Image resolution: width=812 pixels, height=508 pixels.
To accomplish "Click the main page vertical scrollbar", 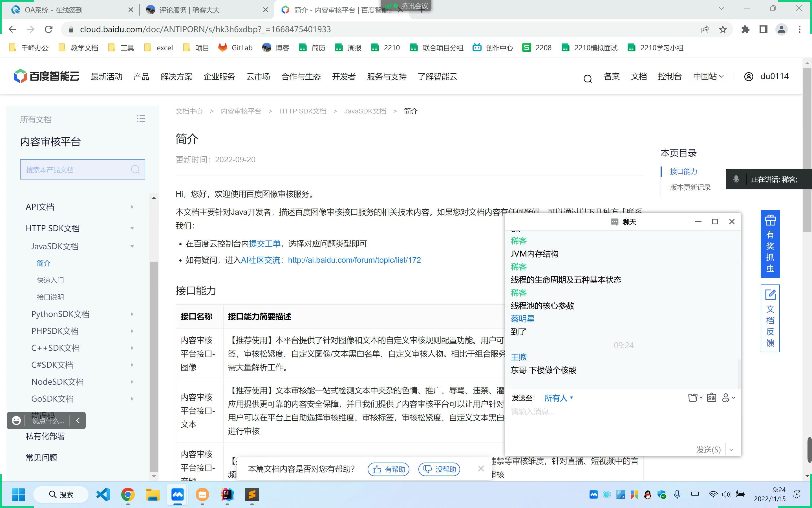I will click(x=807, y=150).
